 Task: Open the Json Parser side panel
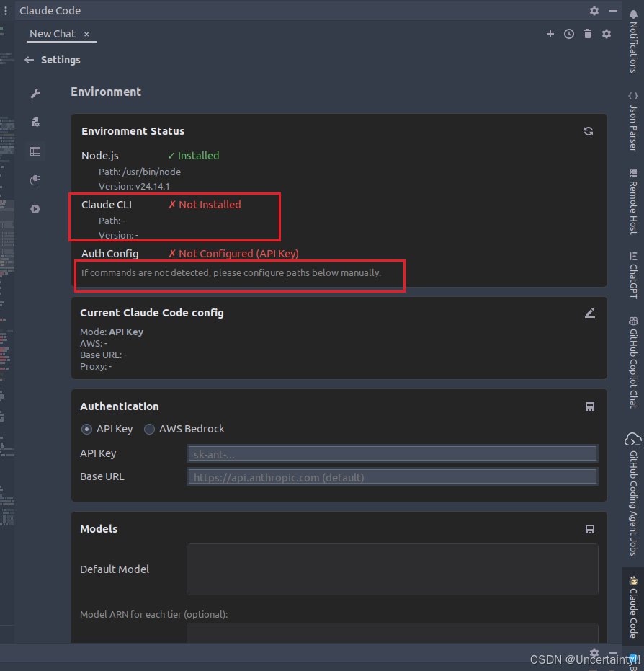pos(633,122)
